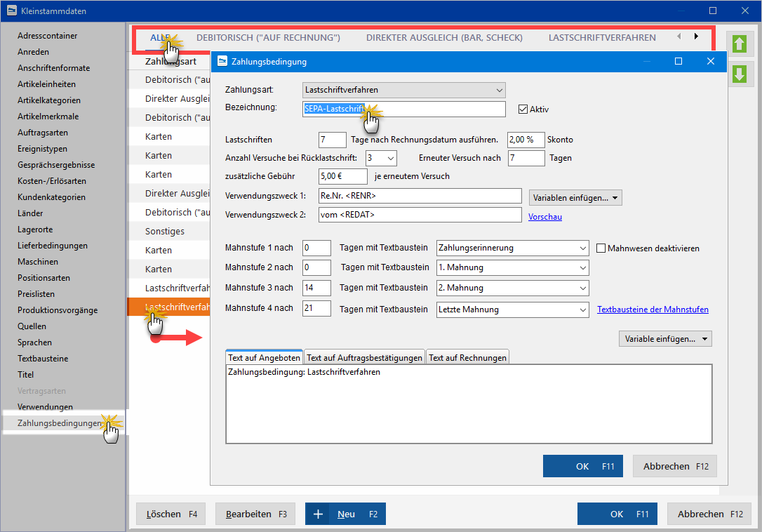Click Mahnstufe 1 days input field

[316, 248]
